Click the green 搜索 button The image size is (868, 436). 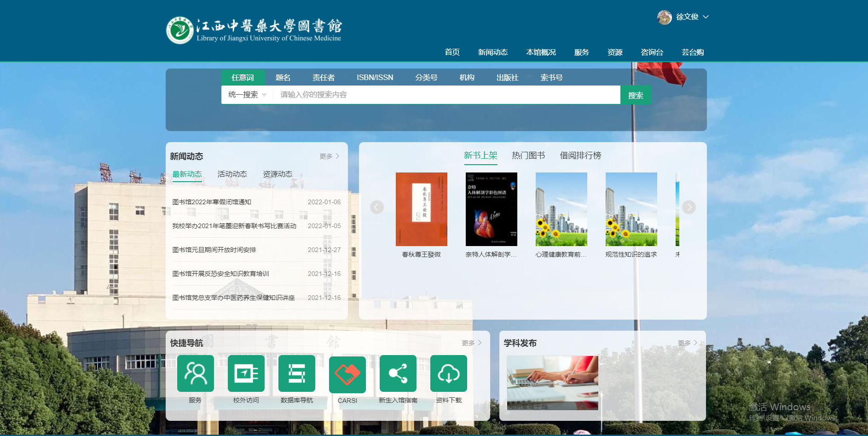click(636, 95)
